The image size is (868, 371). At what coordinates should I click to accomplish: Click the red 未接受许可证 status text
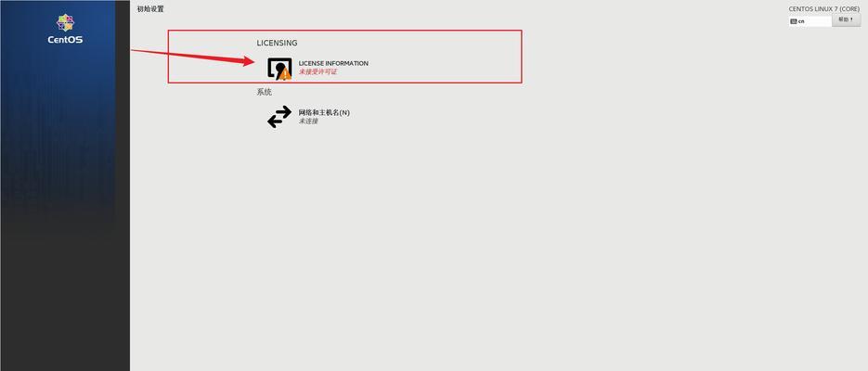tap(317, 71)
